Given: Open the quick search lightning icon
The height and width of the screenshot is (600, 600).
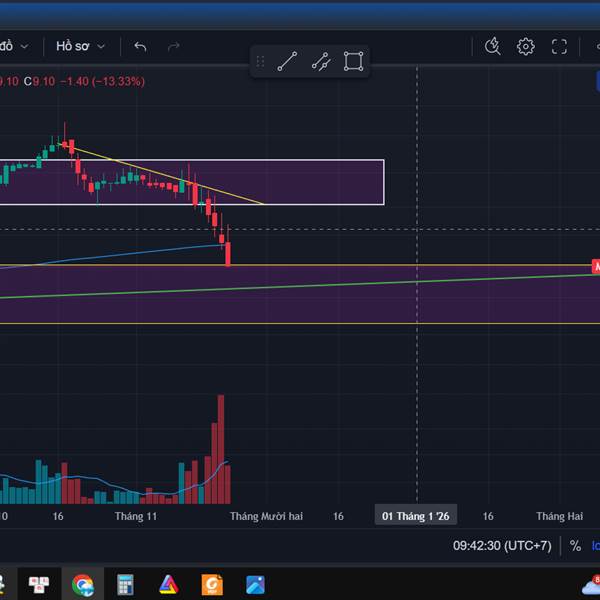Looking at the screenshot, I should click(x=492, y=46).
